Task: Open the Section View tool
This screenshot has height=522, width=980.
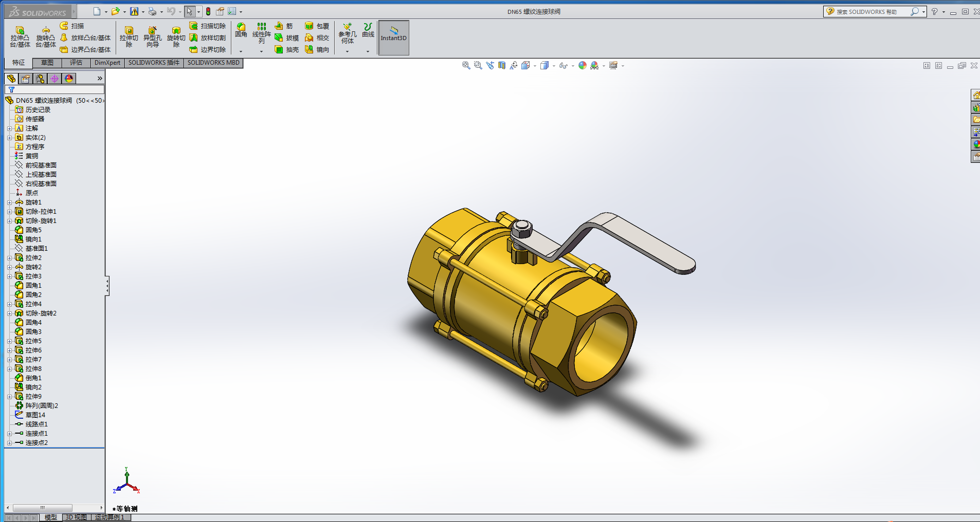Action: click(x=502, y=65)
